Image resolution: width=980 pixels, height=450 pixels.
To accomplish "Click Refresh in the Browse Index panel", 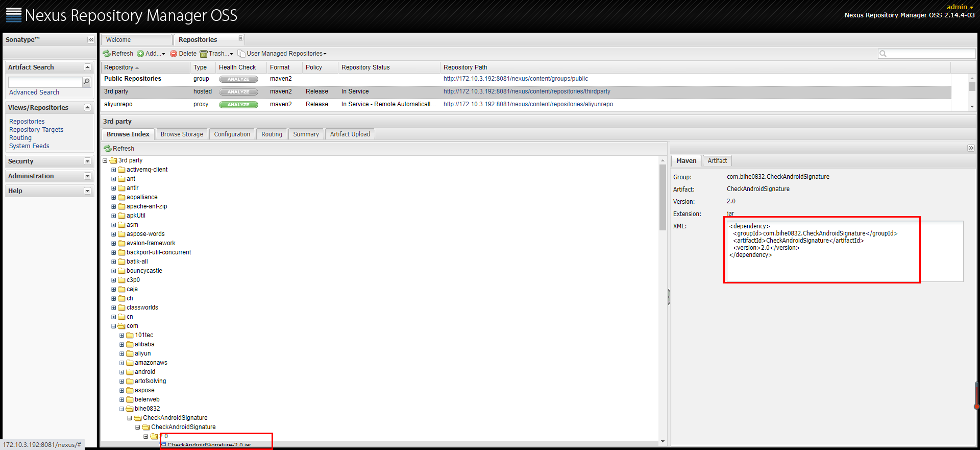I will pyautogui.click(x=119, y=149).
